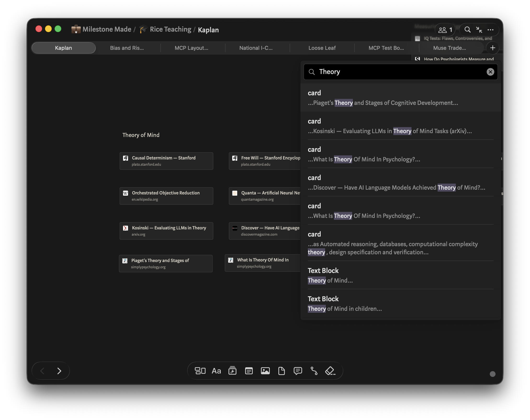Open Discover AI Language Models search result
Image resolution: width=530 pixels, height=420 pixels.
[400, 182]
